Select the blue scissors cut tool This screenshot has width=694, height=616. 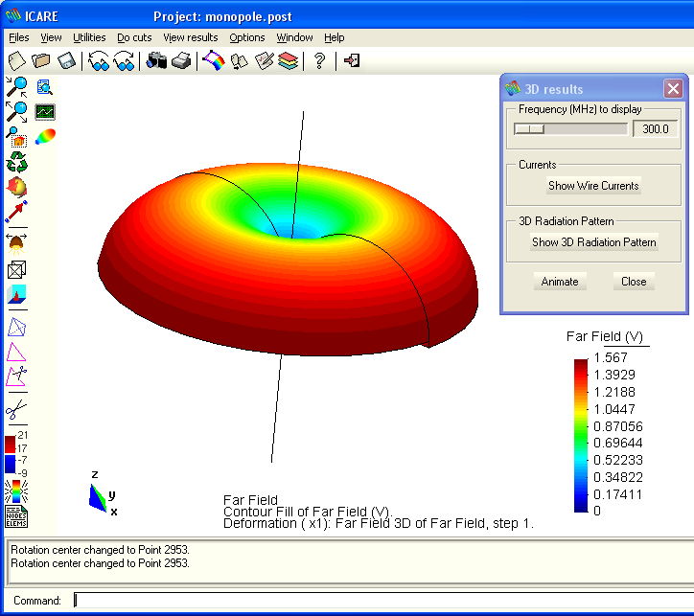(x=16, y=409)
